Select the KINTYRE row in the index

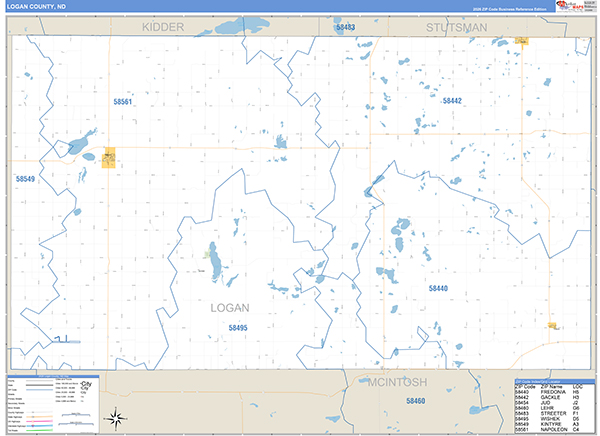547,424
